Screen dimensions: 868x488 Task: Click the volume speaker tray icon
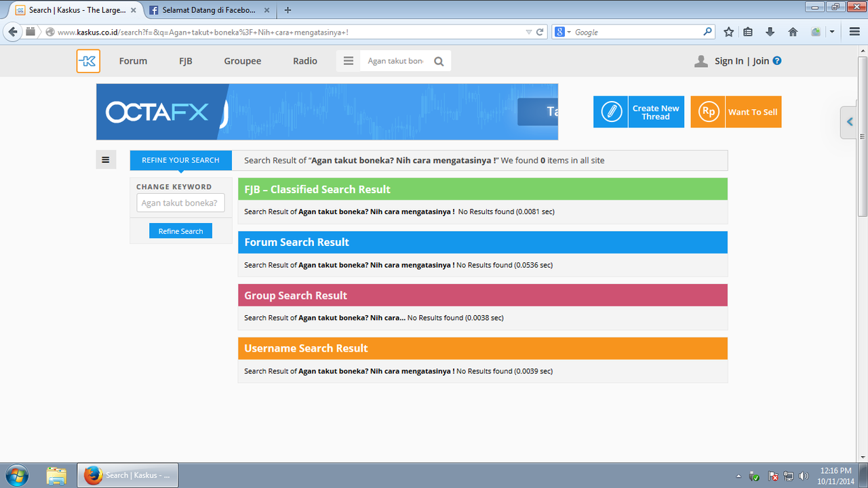(804, 476)
